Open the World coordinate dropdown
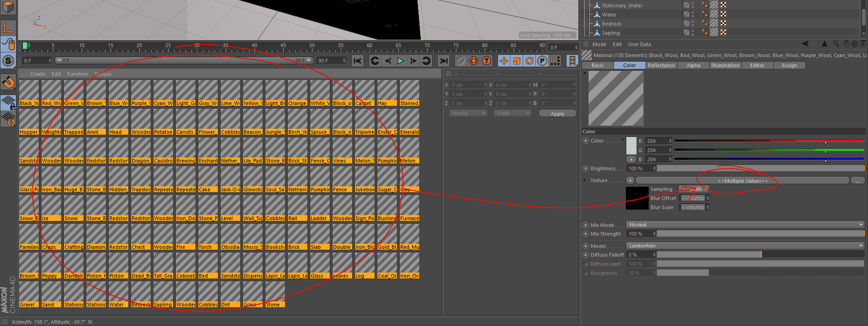Viewport: 868px width, 326px height. [x=468, y=113]
